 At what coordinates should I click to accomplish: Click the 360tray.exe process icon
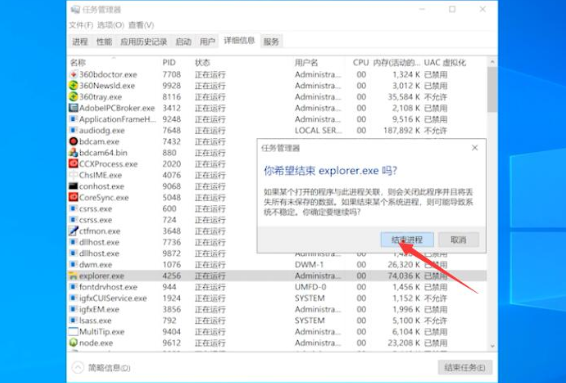pos(73,97)
